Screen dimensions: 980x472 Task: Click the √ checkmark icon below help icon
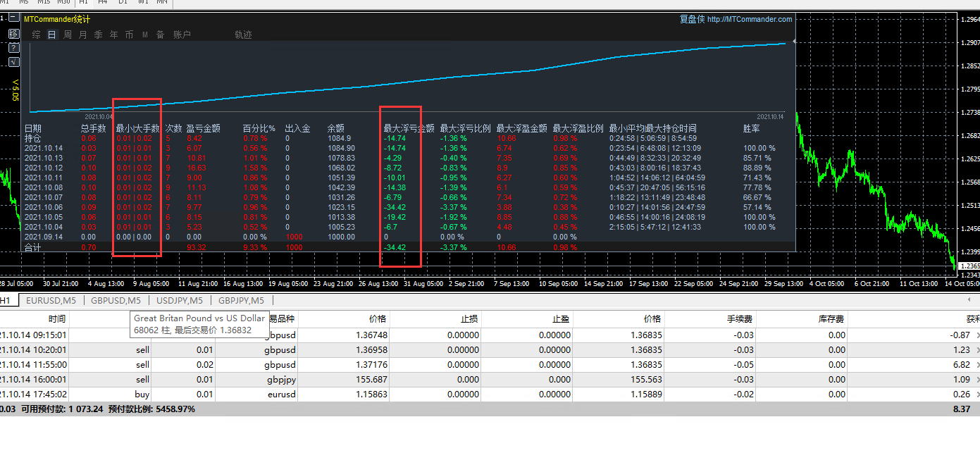pos(13,62)
